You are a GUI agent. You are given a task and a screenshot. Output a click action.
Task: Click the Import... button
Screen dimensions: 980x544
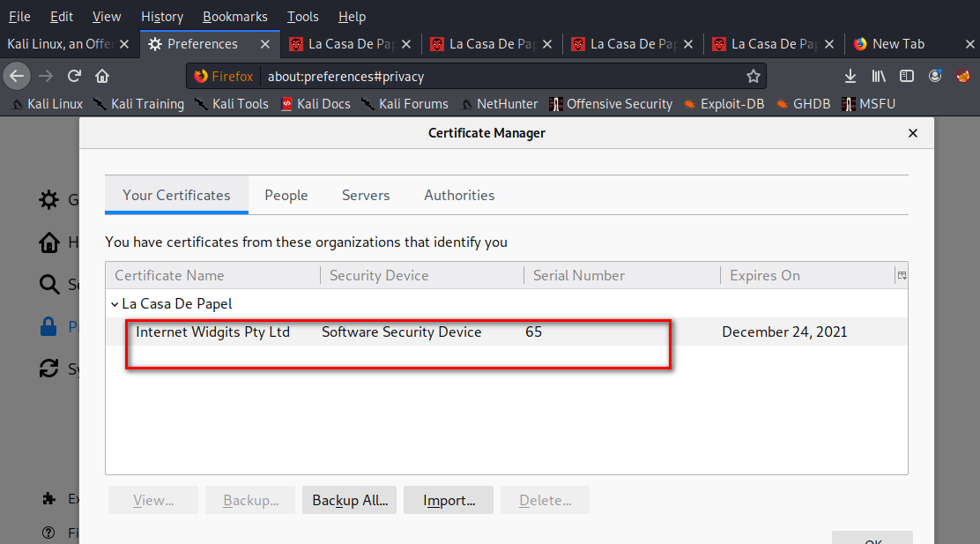point(449,500)
